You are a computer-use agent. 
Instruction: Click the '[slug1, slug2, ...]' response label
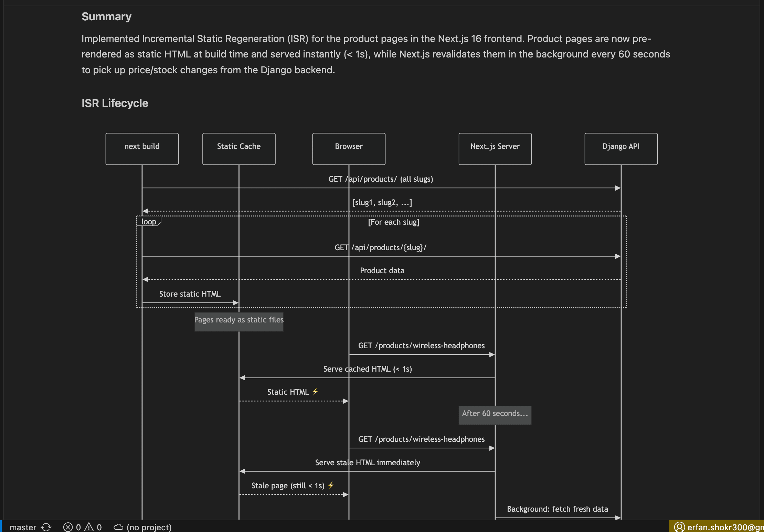coord(382,202)
